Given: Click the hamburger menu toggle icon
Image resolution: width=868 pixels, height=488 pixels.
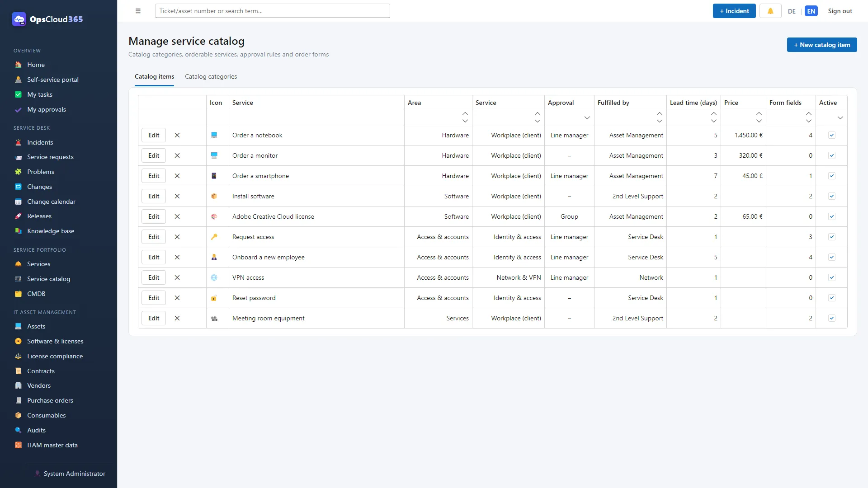Looking at the screenshot, I should 138,11.
